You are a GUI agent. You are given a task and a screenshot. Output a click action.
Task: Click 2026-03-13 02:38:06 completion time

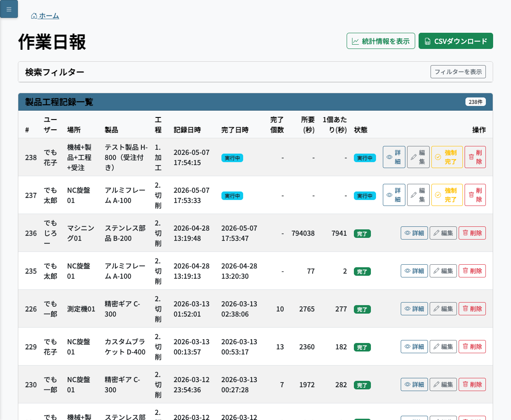click(239, 309)
